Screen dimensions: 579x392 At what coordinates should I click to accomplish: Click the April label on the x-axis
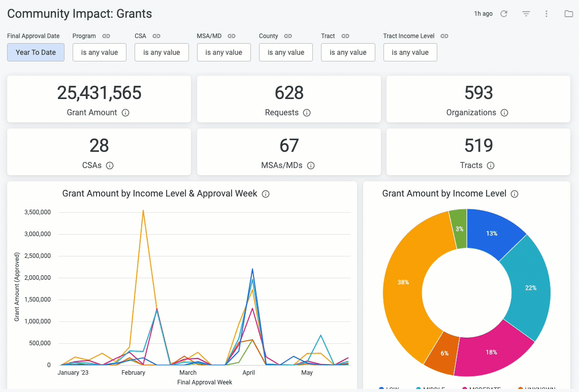pyautogui.click(x=248, y=372)
